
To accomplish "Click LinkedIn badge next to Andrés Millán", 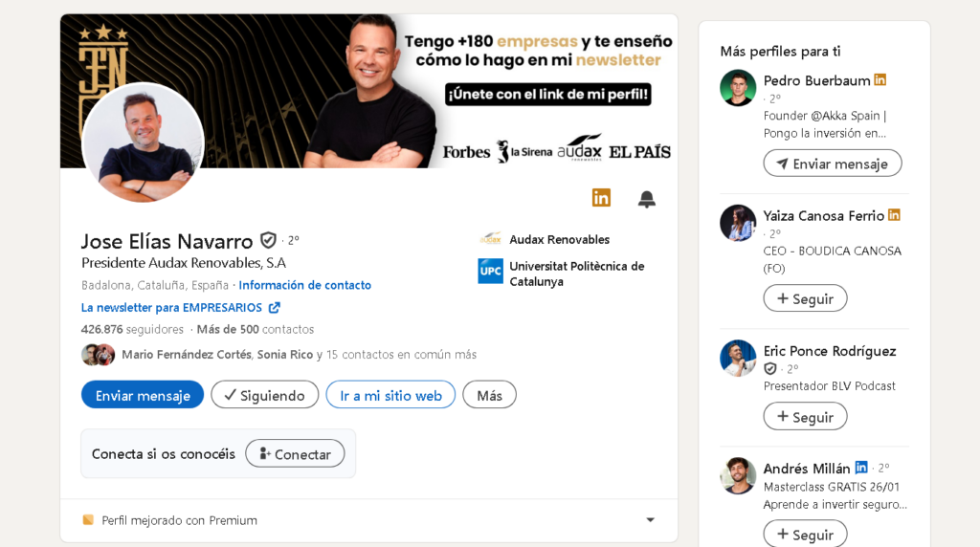I will [861, 467].
